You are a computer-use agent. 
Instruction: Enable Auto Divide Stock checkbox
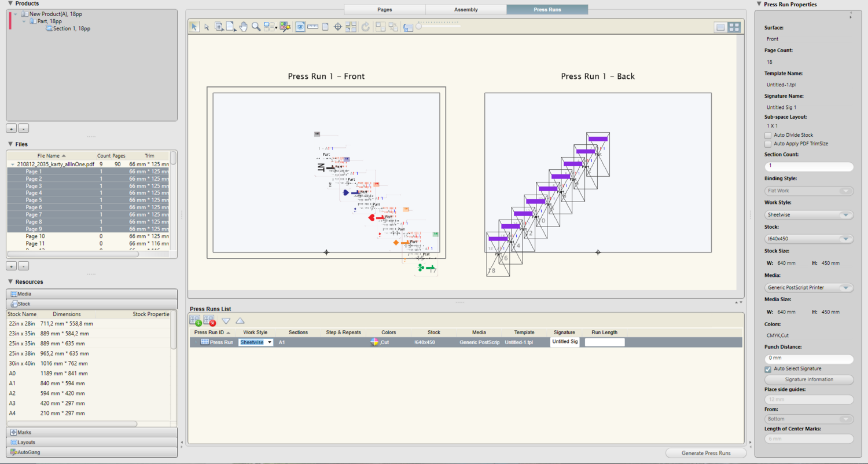point(768,135)
